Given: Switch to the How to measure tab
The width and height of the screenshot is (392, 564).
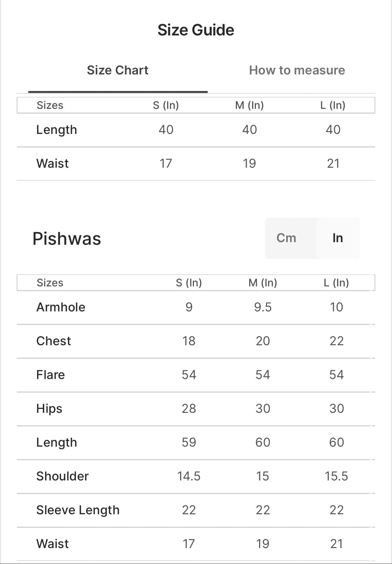Looking at the screenshot, I should tap(297, 70).
